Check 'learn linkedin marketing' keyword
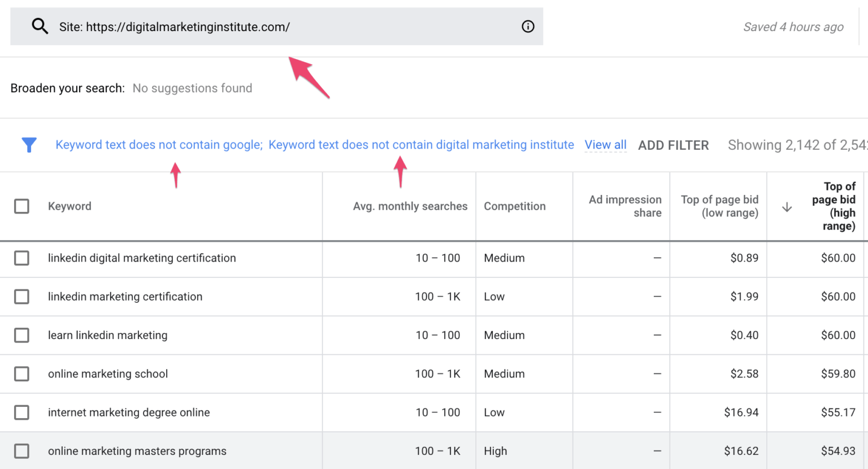 pos(21,335)
